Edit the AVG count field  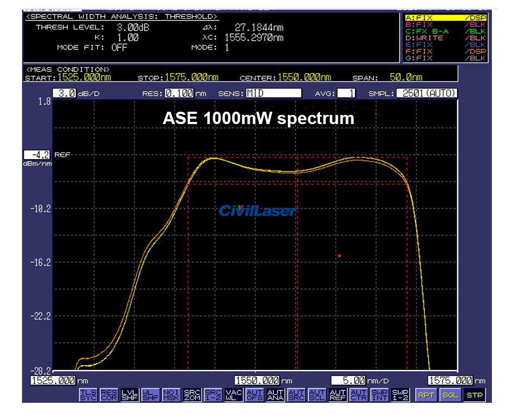coord(346,93)
